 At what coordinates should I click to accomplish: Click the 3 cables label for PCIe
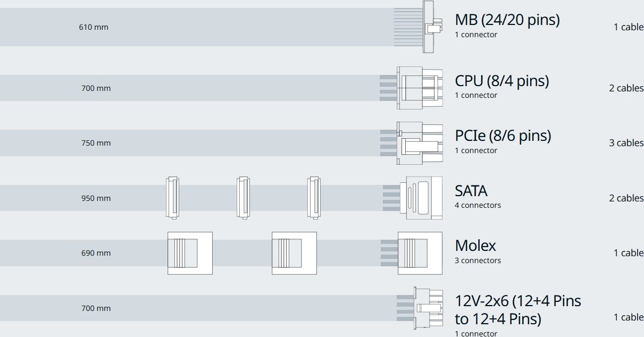[626, 143]
